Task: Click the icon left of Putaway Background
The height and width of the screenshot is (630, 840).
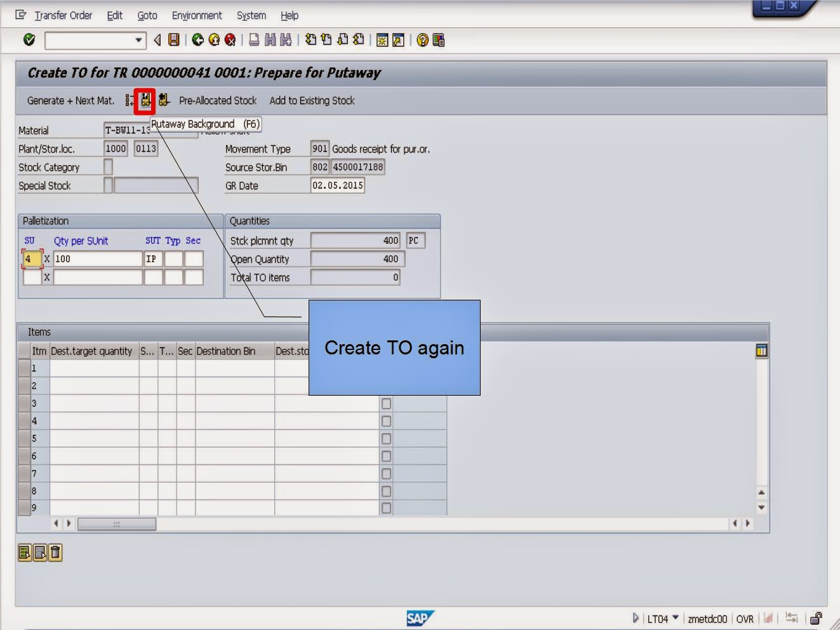Action: (130, 100)
